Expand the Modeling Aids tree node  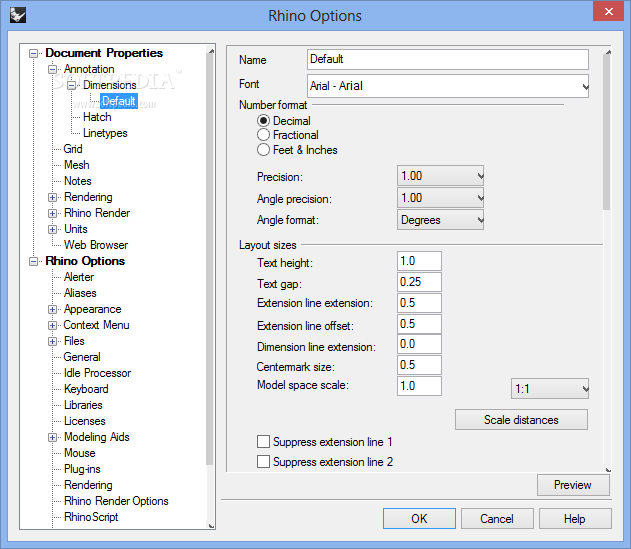point(52,438)
